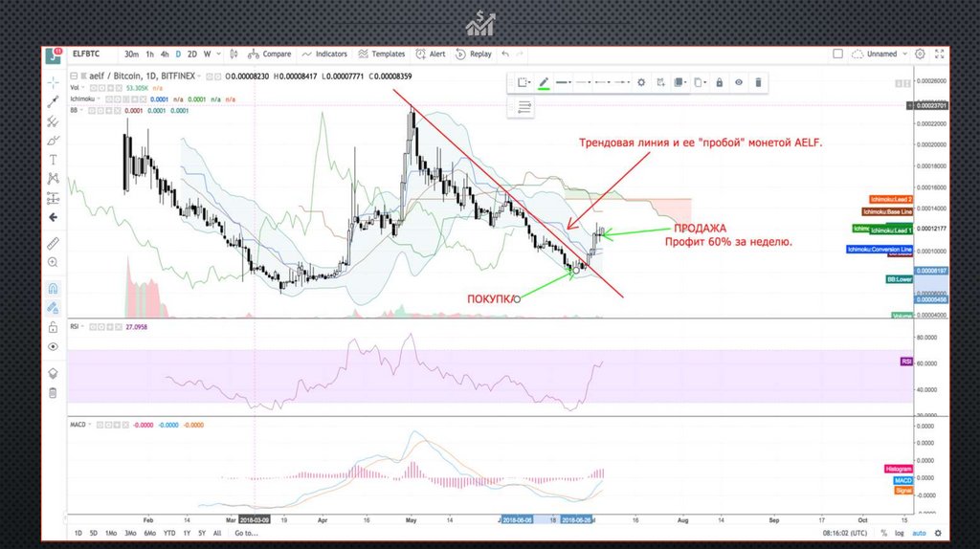Delete drawing with floating toolbar trash icon
The image size is (980, 549).
pyautogui.click(x=758, y=83)
